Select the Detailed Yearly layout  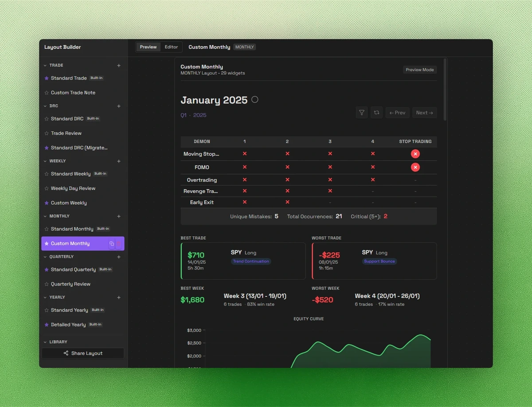(83, 325)
